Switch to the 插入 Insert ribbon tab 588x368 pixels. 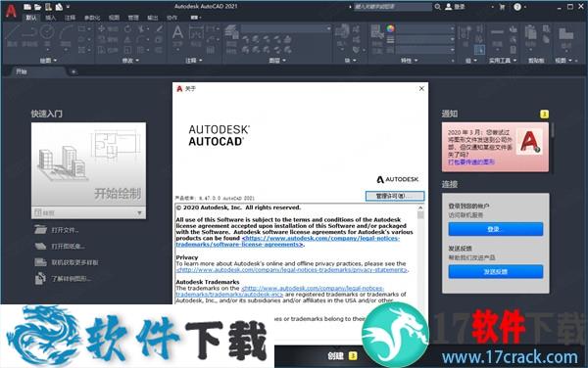click(50, 18)
